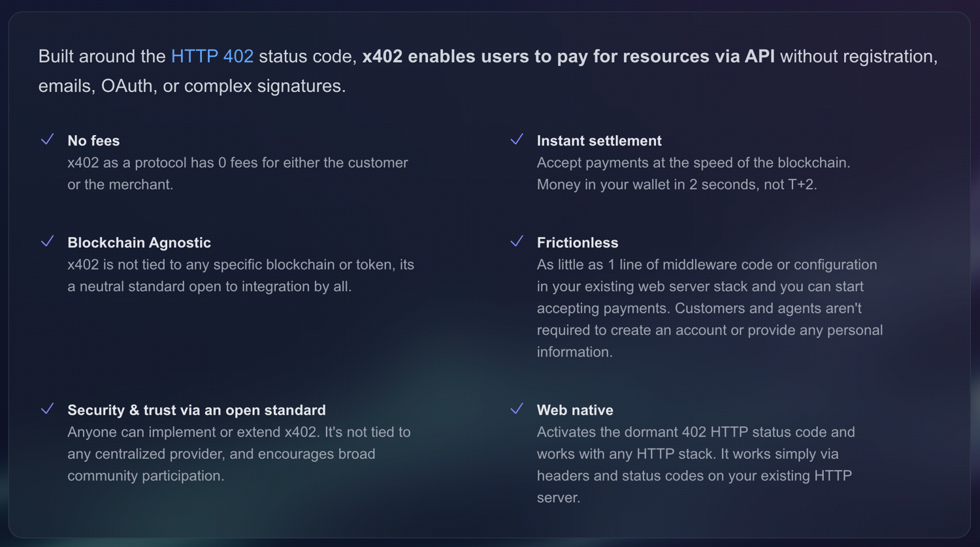Open the HTTP 402 link

[x=212, y=56]
